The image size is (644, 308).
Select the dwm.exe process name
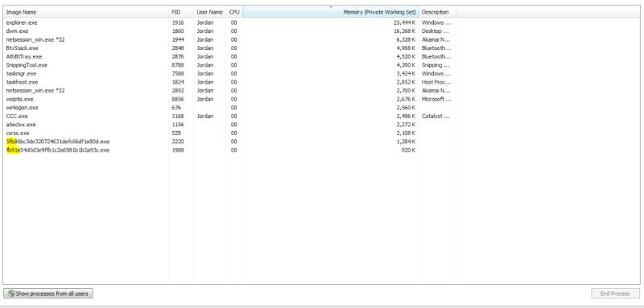(x=17, y=31)
